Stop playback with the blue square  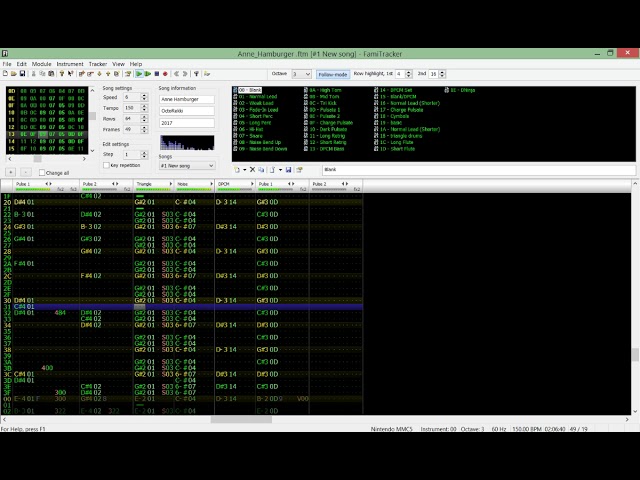(x=157, y=74)
